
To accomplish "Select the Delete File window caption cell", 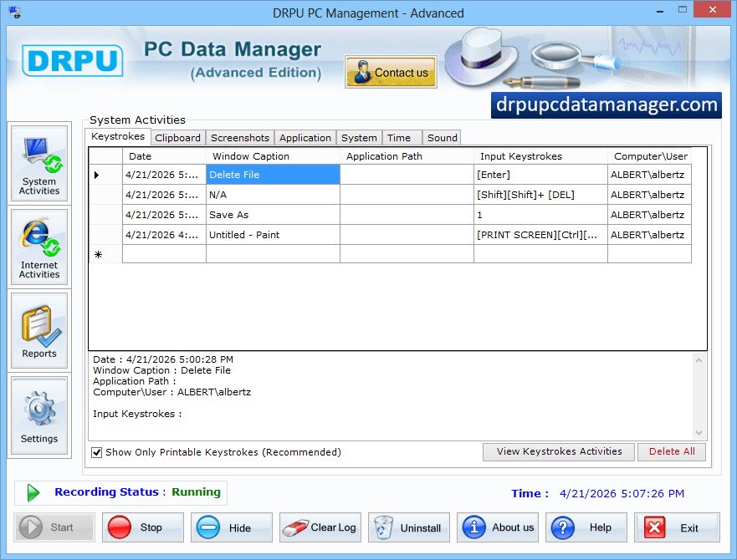I will click(x=273, y=175).
